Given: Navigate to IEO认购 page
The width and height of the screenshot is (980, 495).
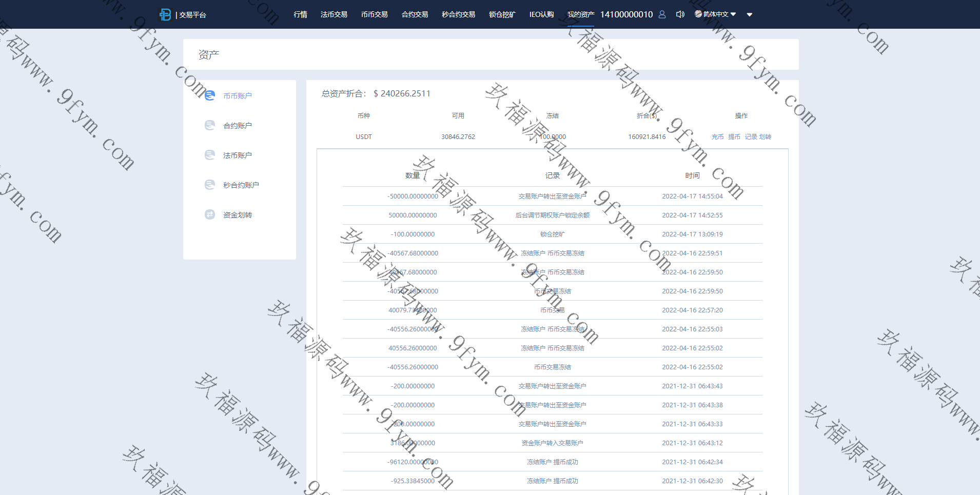Looking at the screenshot, I should coord(541,14).
